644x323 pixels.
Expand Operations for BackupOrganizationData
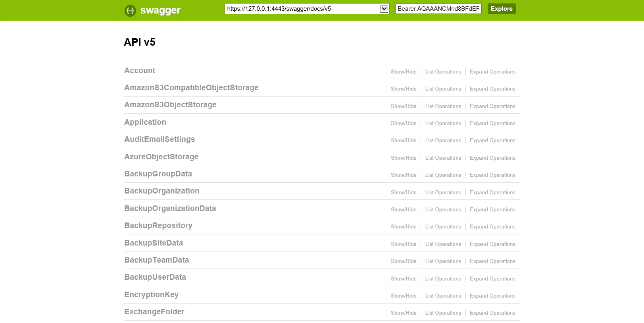[x=492, y=210]
